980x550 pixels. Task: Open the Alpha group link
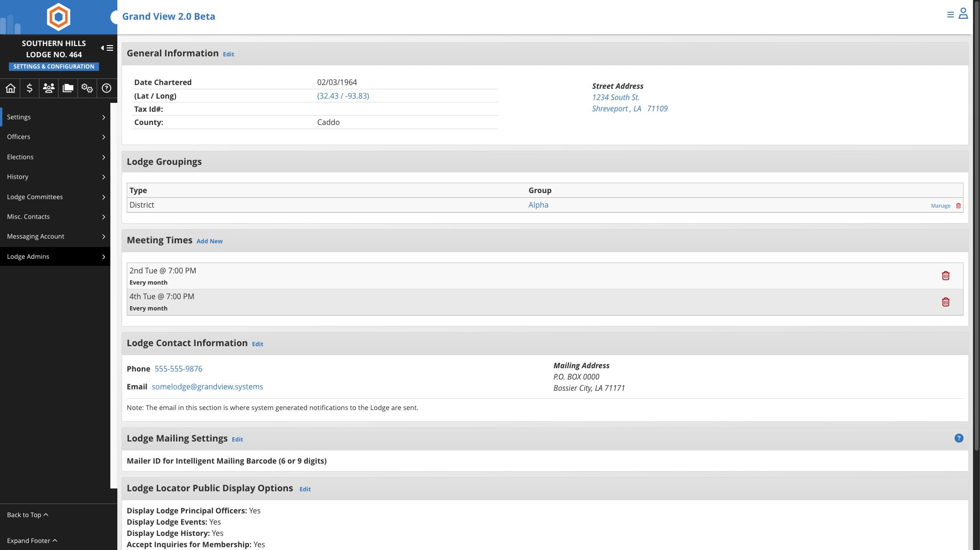pyautogui.click(x=538, y=205)
